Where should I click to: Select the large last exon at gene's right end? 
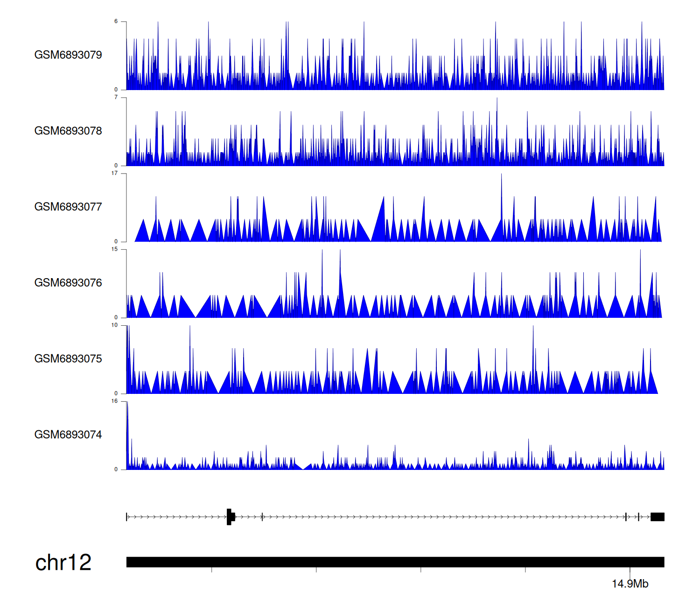tap(657, 517)
